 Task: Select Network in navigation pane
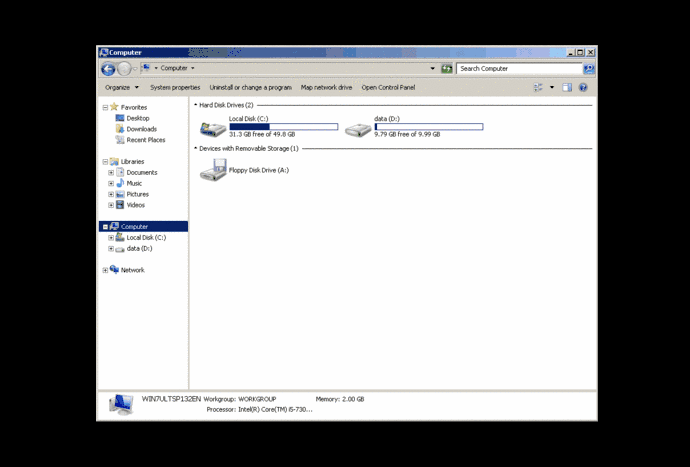point(132,270)
